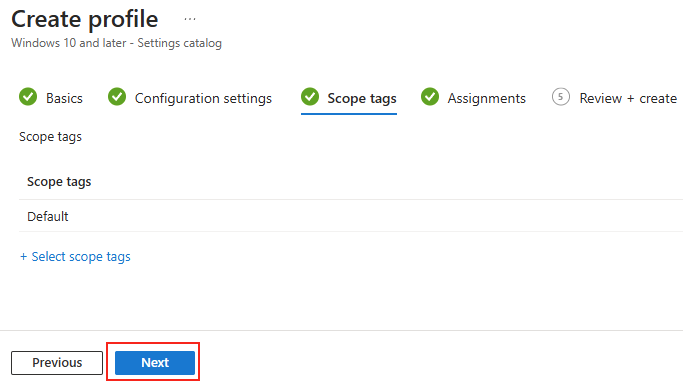Screen dimensions: 683x384
Task: Click the plus icon before Select scope tags
Action: (24, 257)
